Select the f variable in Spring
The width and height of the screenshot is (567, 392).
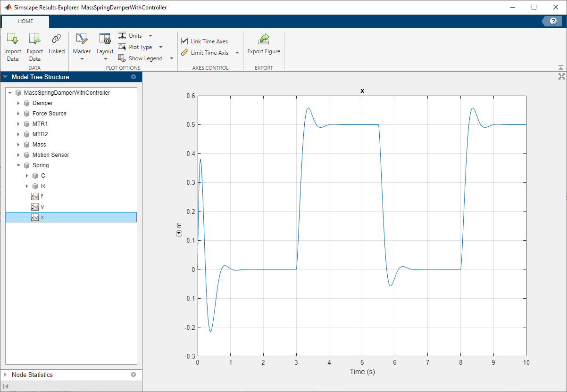[42, 196]
